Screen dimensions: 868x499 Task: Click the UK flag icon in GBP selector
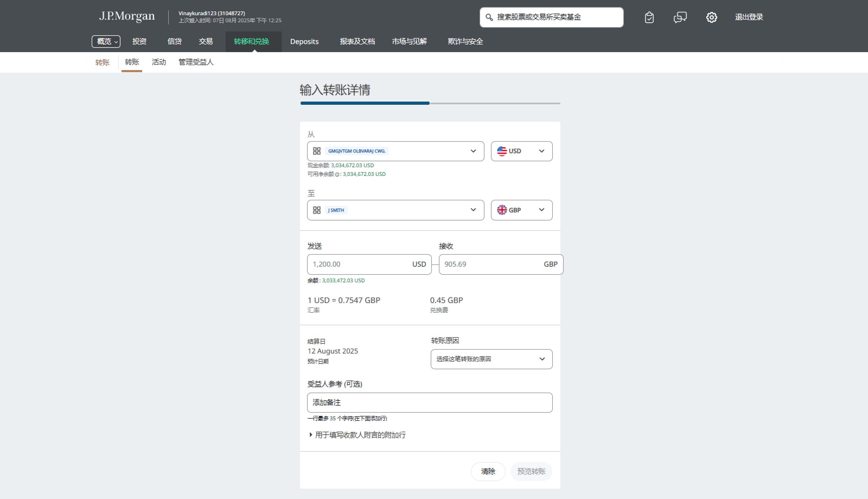click(502, 210)
